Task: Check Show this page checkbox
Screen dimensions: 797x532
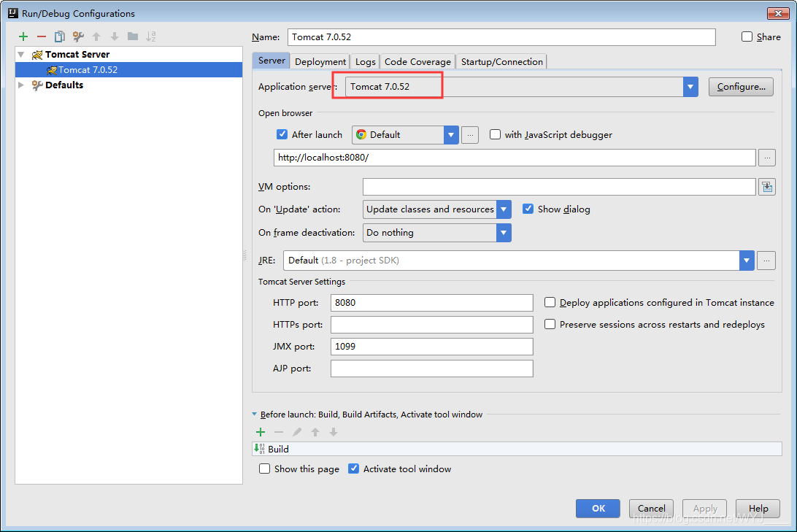Action: [264, 469]
